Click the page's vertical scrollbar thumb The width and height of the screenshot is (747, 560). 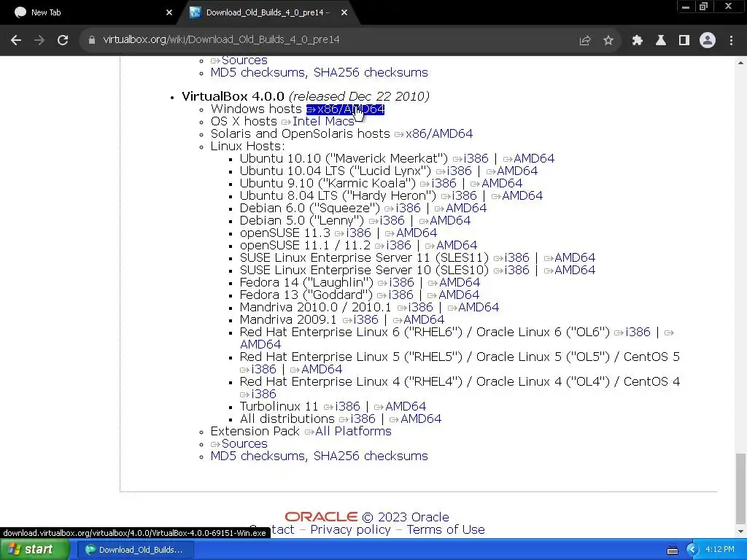(740, 487)
